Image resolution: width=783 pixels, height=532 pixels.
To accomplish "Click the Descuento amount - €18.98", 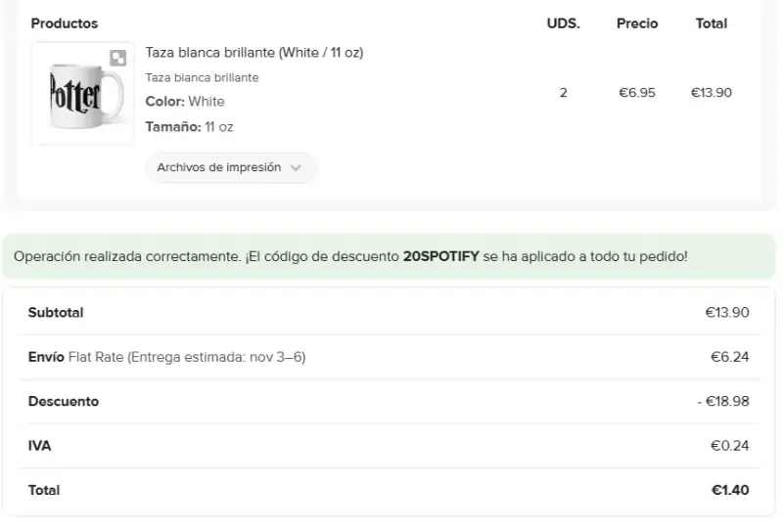I will 723,401.
